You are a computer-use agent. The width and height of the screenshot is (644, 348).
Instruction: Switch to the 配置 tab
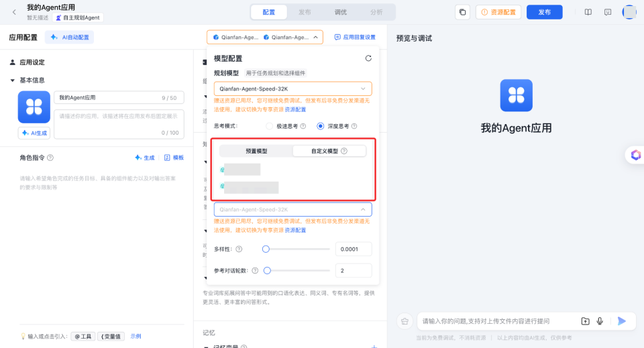pos(269,12)
